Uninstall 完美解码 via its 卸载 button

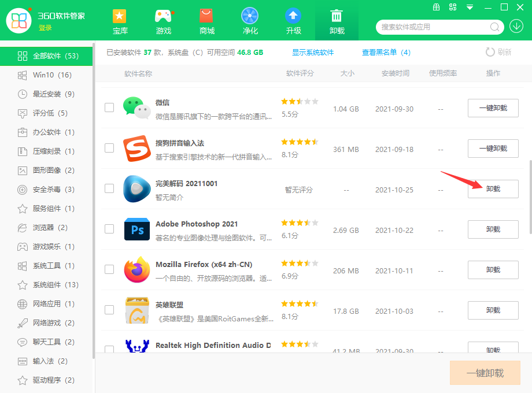click(x=493, y=189)
